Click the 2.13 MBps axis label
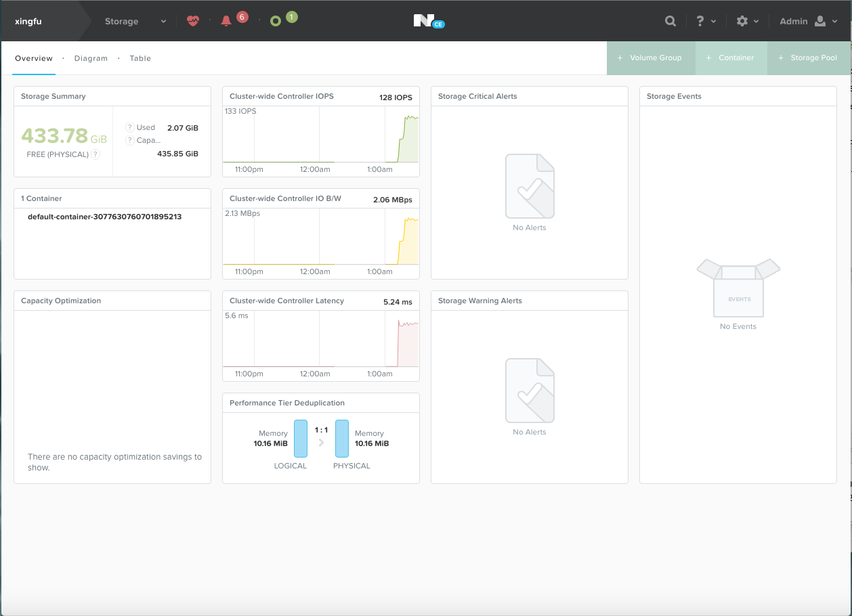The height and width of the screenshot is (616, 852). 242,213
